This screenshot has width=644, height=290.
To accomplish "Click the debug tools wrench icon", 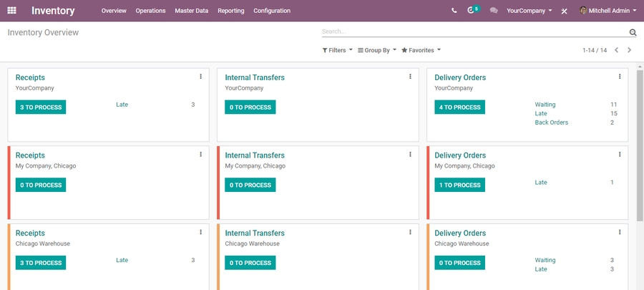I will coord(565,11).
